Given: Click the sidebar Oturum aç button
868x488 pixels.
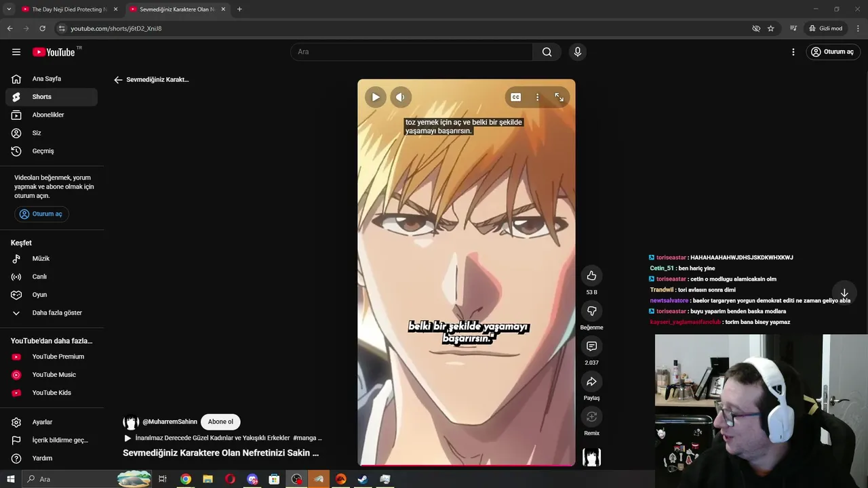Looking at the screenshot, I should click(41, 214).
